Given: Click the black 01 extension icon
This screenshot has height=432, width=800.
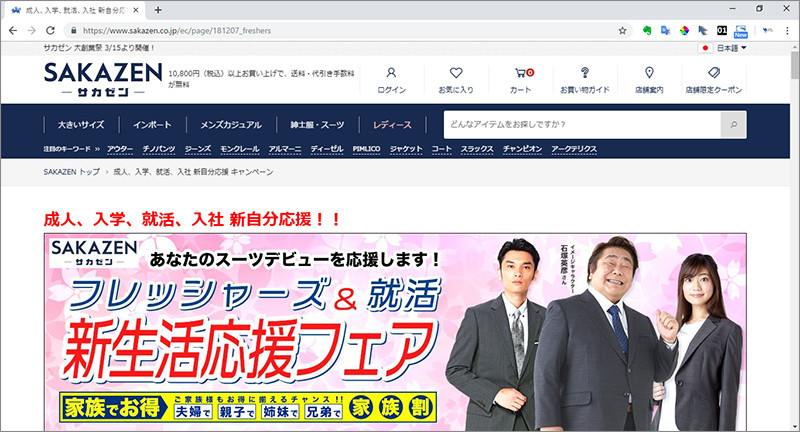Looking at the screenshot, I should pyautogui.click(x=721, y=31).
